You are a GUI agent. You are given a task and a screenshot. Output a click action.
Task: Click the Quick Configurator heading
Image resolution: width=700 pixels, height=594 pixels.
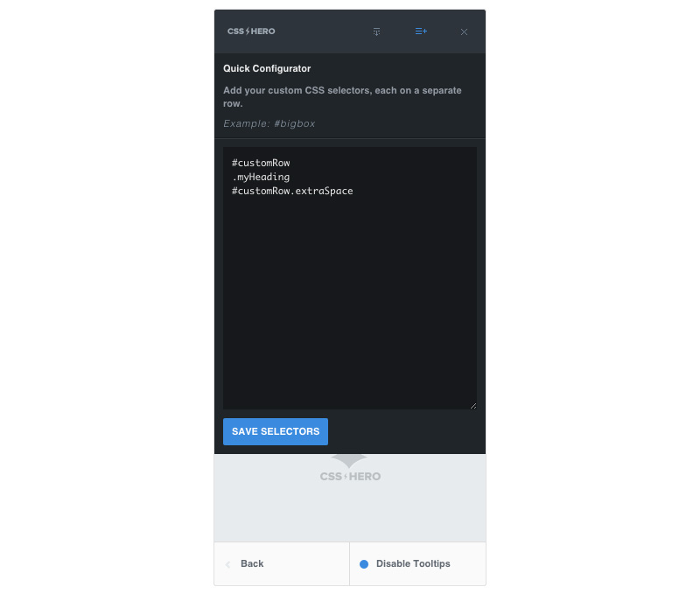267,69
